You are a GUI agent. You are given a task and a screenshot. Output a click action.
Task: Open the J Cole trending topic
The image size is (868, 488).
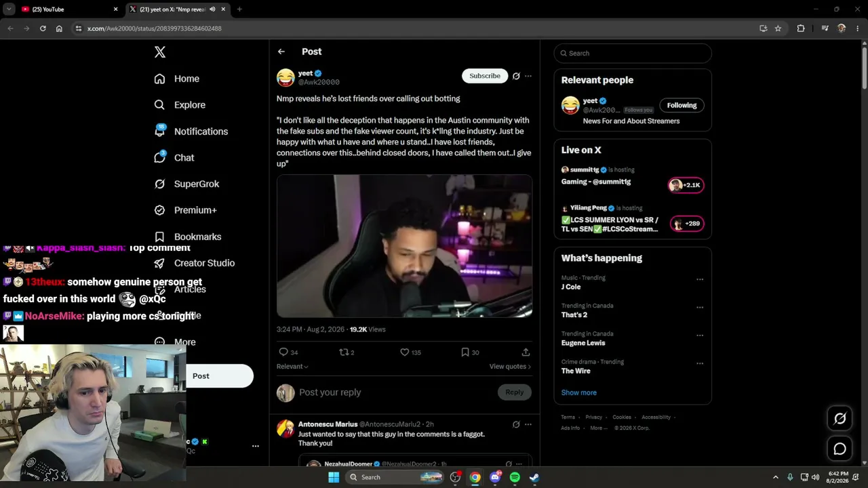(571, 287)
